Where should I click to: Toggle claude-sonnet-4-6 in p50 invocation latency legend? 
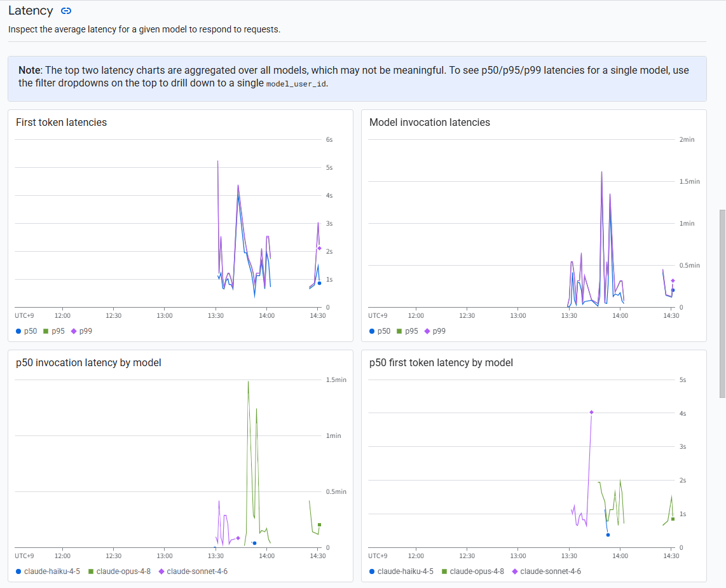click(193, 571)
